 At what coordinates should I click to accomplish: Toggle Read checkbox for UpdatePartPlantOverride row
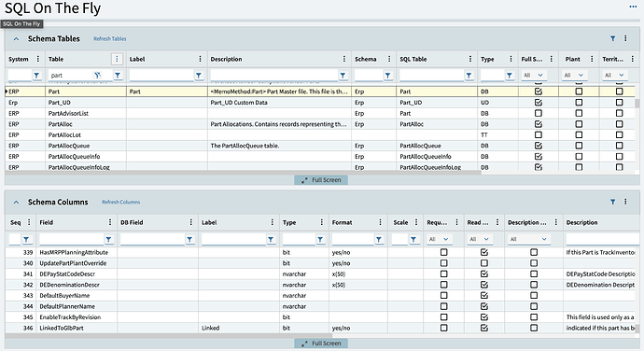click(484, 263)
